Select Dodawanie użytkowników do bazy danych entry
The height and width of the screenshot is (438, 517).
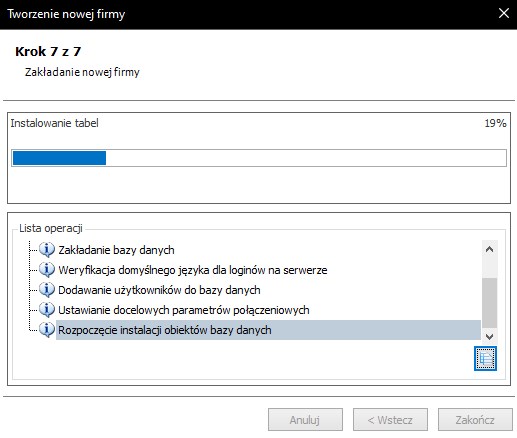coord(159,290)
